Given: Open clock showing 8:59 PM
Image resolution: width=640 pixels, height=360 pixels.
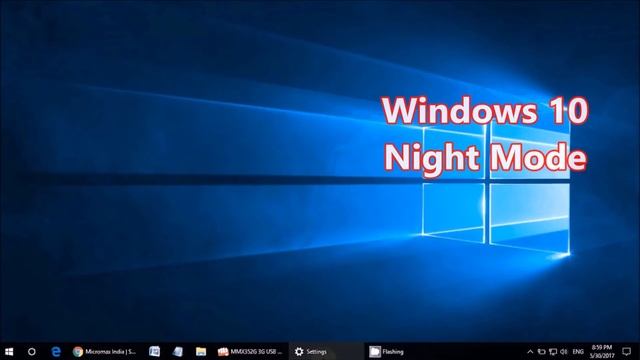Looking at the screenshot, I should (602, 351).
